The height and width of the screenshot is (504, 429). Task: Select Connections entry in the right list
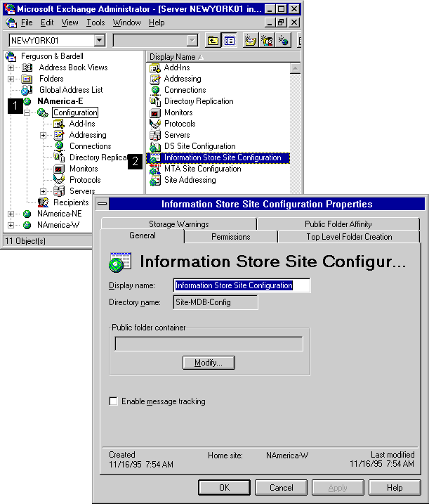tap(185, 90)
